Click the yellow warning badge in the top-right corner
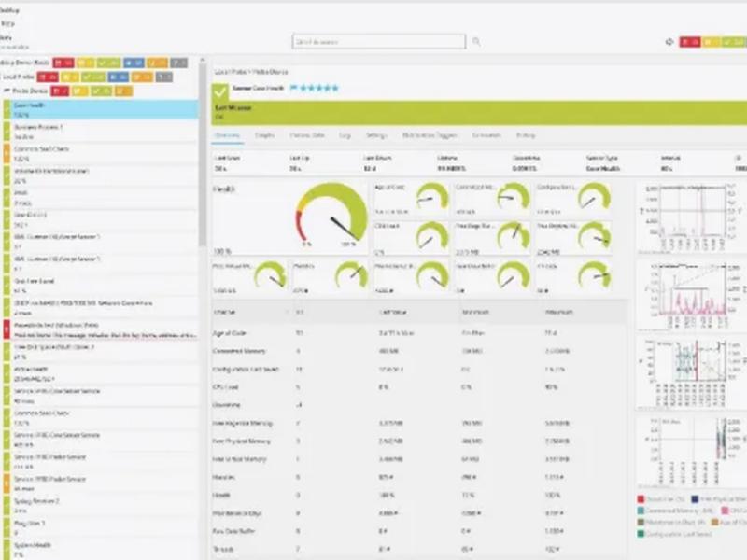This screenshot has width=747, height=560. (x=712, y=42)
